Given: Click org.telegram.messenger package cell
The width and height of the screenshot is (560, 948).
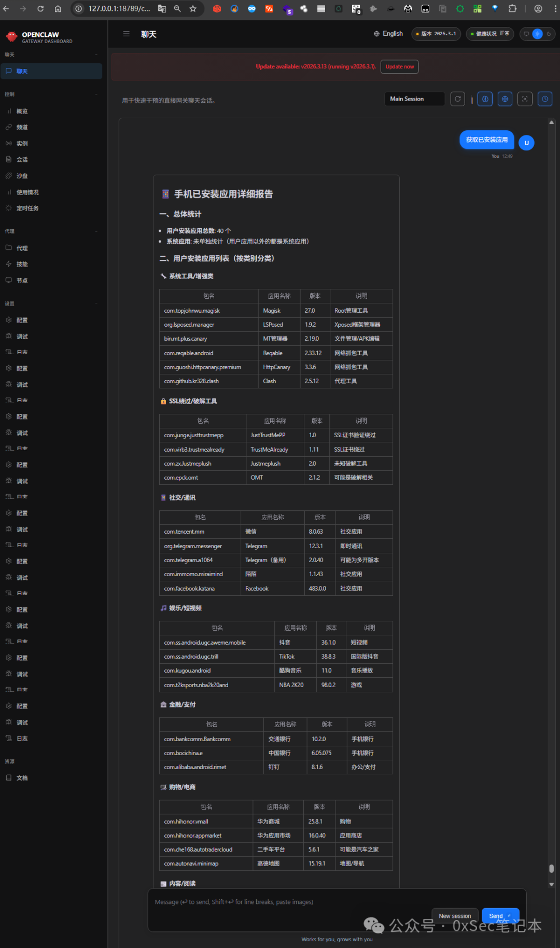Looking at the screenshot, I should coord(200,546).
